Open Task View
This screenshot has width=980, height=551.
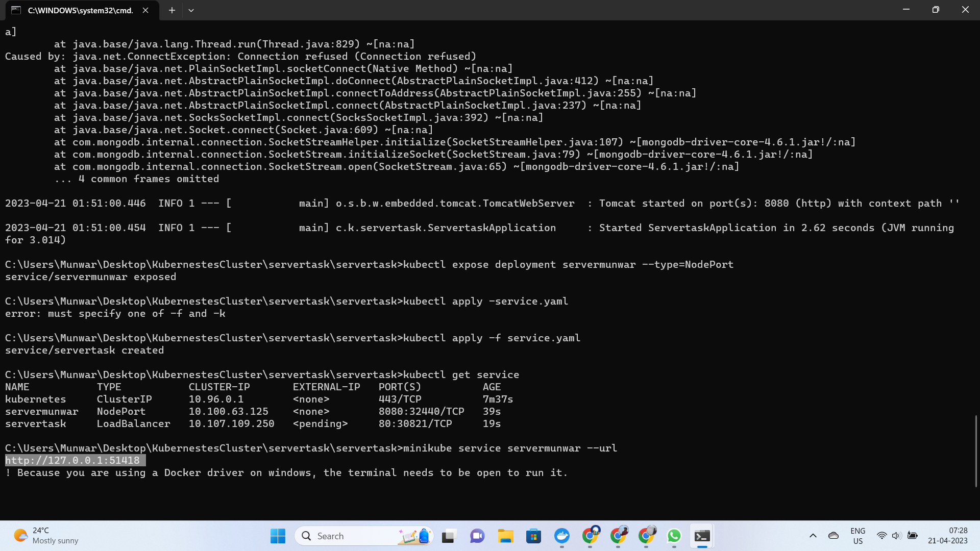point(448,536)
